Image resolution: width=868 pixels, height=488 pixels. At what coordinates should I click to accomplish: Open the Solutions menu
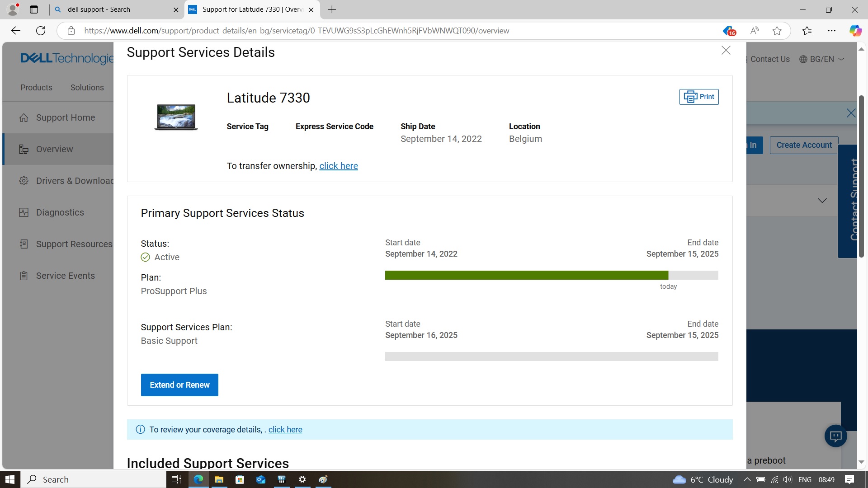point(87,88)
